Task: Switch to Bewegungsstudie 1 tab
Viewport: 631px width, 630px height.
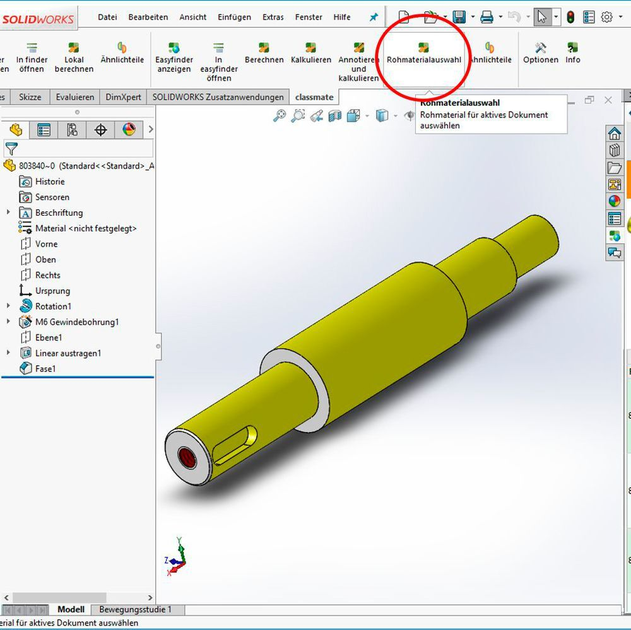Action: click(134, 609)
